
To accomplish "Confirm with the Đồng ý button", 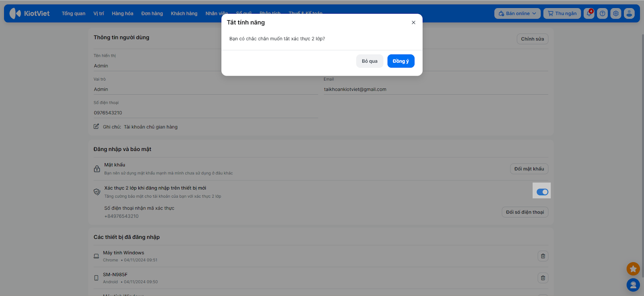I will pos(401,61).
